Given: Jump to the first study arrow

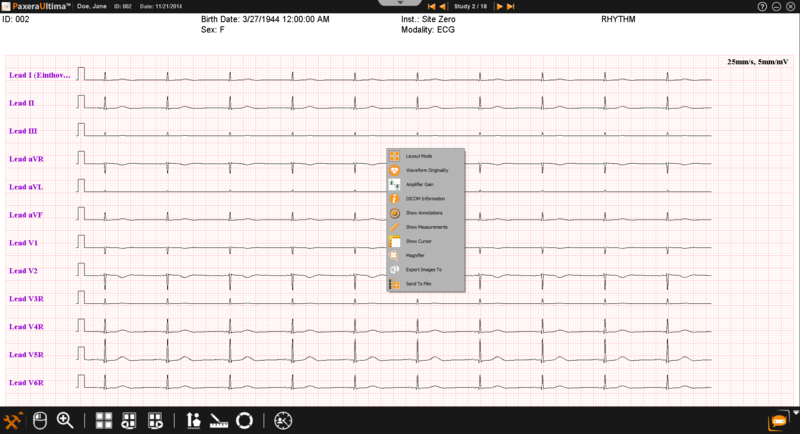Looking at the screenshot, I should tap(431, 6).
